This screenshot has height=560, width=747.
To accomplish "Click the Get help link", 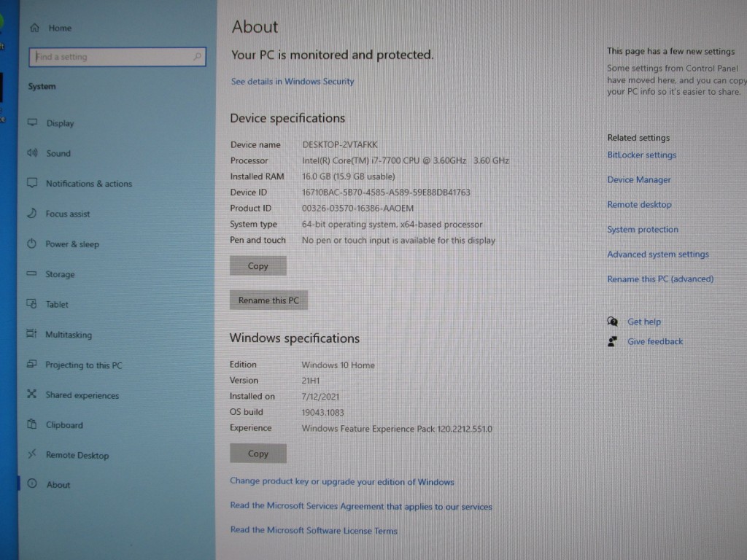I will point(644,322).
